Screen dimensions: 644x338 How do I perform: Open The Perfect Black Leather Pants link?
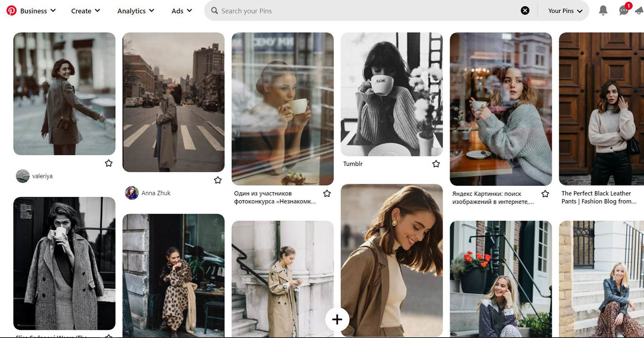point(599,197)
